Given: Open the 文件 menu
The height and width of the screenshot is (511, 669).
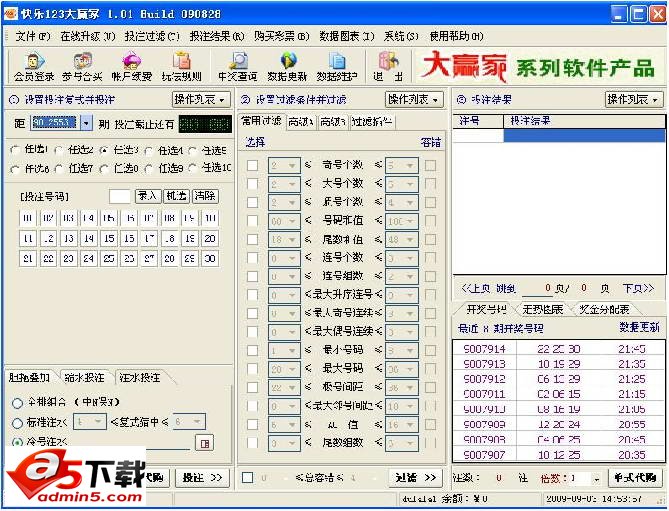Looking at the screenshot, I should [x=33, y=36].
